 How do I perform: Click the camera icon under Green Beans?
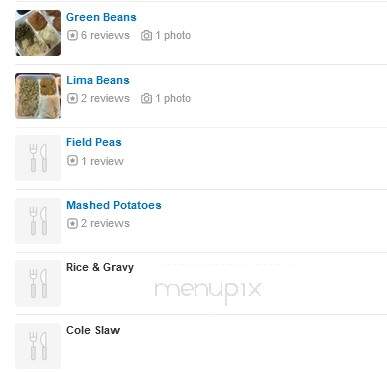[146, 35]
